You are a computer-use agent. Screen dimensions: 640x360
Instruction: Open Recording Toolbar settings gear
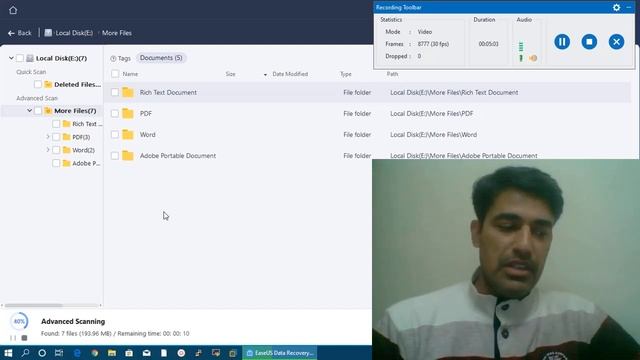click(616, 7)
